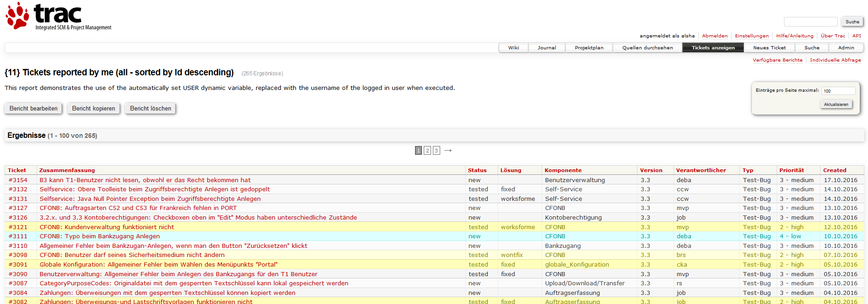Viewport: 868px width, 304px height.
Task: Open Individuelle Abfrage link
Action: [835, 60]
